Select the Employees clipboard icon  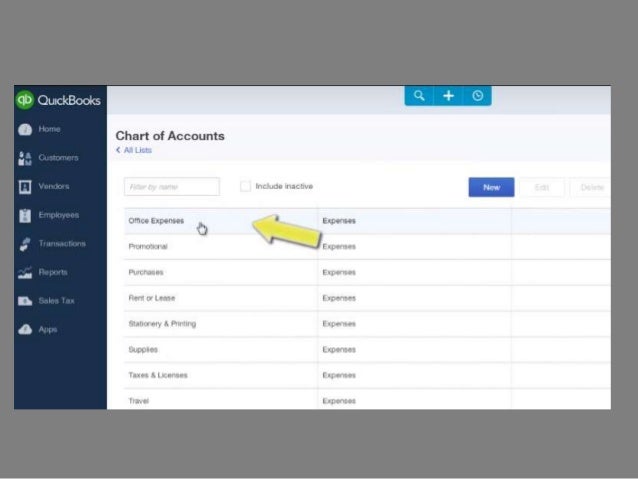pyautogui.click(x=25, y=215)
